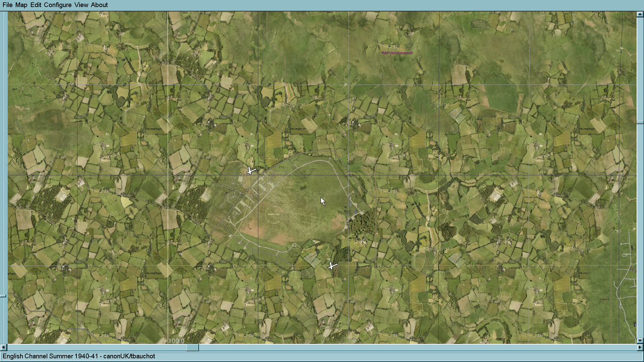Viewport: 644px width, 362px height.
Task: Click the map scale indicator reading 100.0
Action: click(x=176, y=341)
